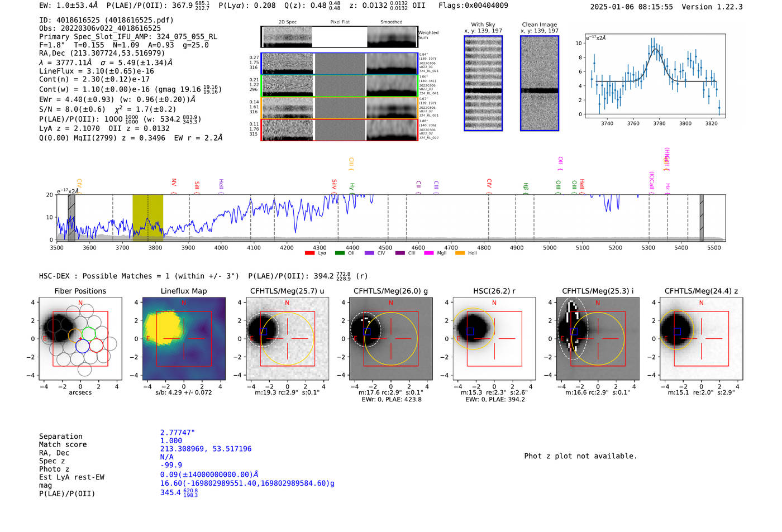
Task: Click the Flags:0x00404009 header text
Action: pyautogui.click(x=473, y=6)
